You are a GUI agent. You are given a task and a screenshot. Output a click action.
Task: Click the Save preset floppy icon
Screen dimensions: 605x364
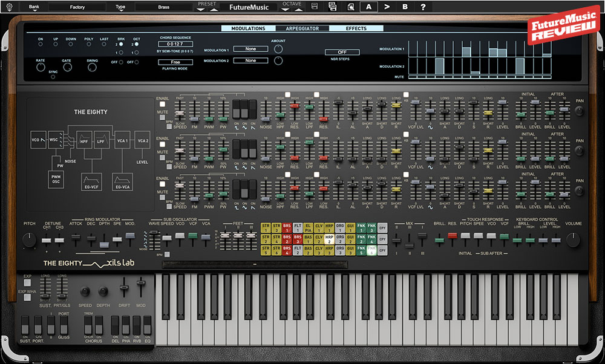coord(315,7)
